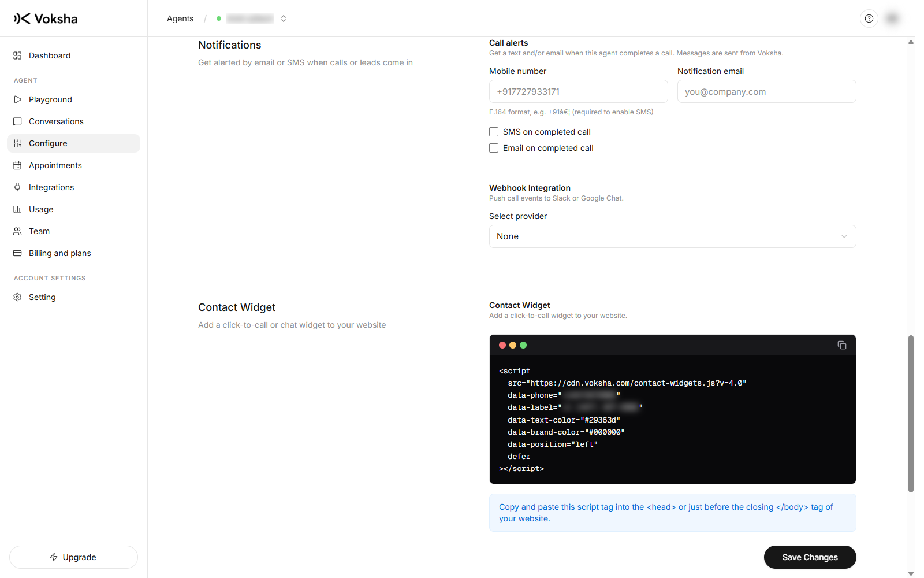
Task: Click the E.164 format hint text
Action: 571,112
